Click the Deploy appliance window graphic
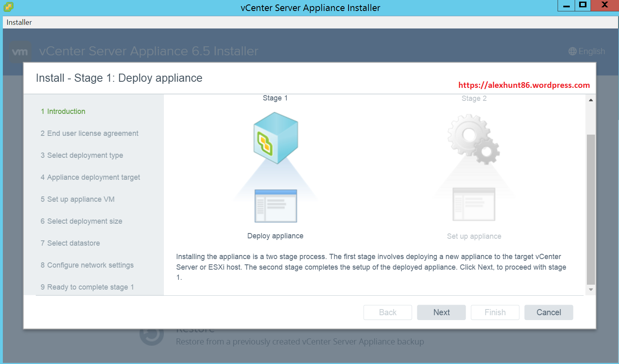The width and height of the screenshot is (619, 364). 275,206
